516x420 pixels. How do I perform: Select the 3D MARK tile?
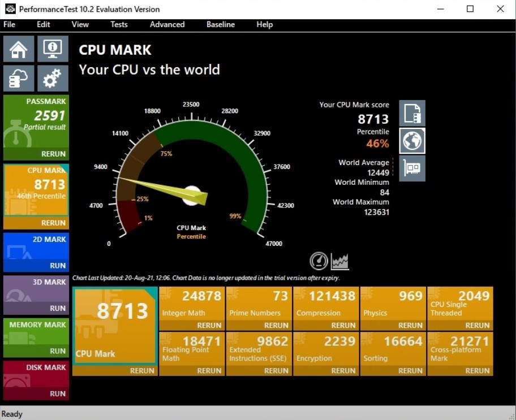tap(36, 294)
